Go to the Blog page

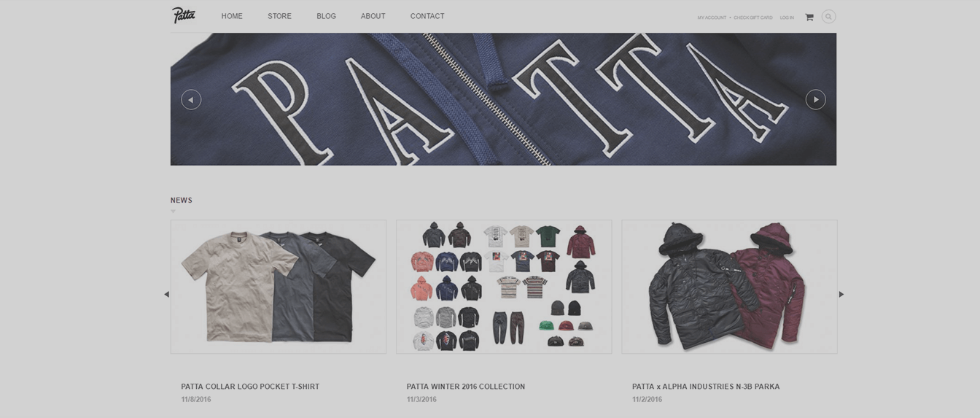point(326,16)
